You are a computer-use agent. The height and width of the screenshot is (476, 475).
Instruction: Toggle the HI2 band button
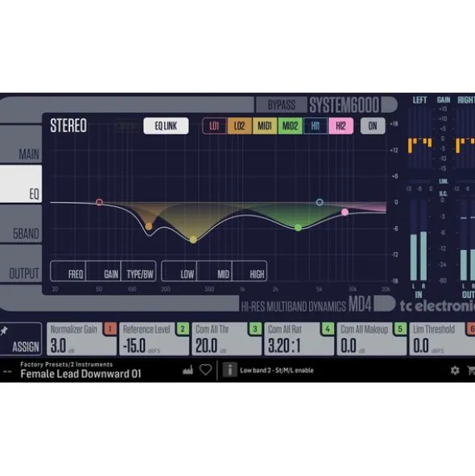(x=341, y=126)
